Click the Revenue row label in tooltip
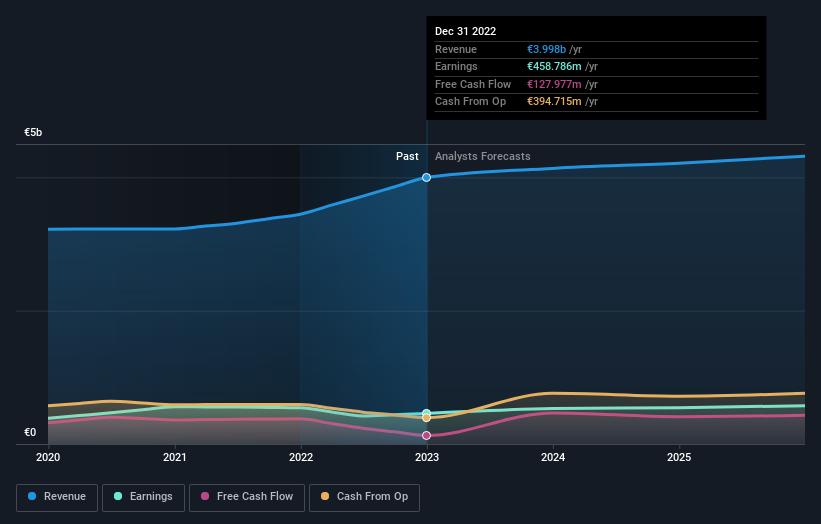Screen dimensions: 821x524 456,49
